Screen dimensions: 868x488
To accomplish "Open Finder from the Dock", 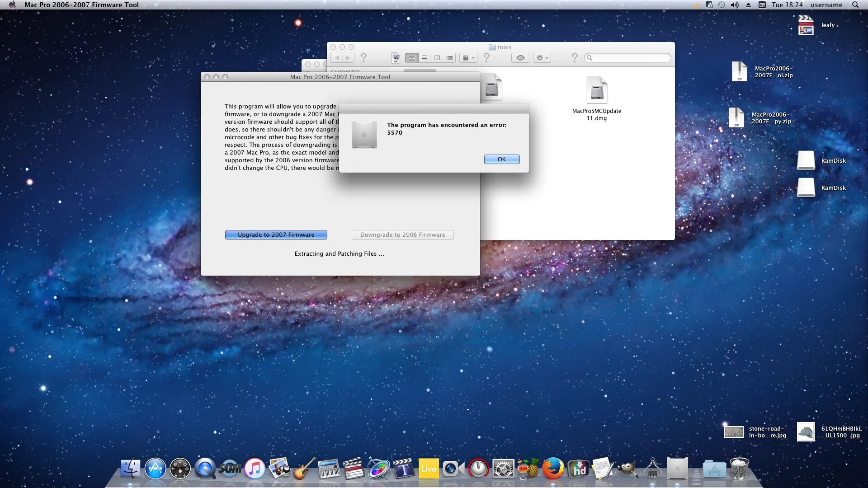I will (x=130, y=469).
